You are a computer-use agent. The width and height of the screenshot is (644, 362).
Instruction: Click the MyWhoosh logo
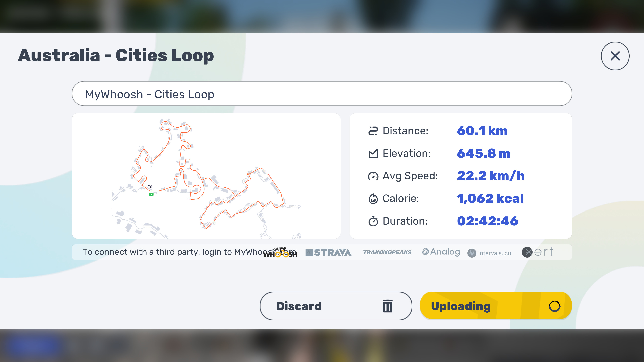[x=281, y=252]
